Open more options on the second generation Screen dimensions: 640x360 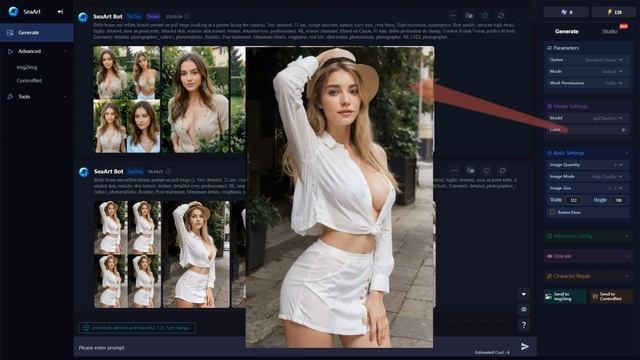pos(454,171)
